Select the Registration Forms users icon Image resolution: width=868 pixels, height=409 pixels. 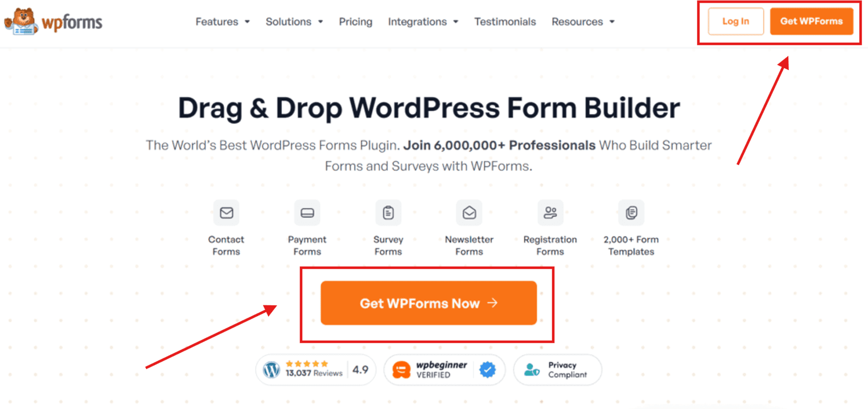point(550,213)
